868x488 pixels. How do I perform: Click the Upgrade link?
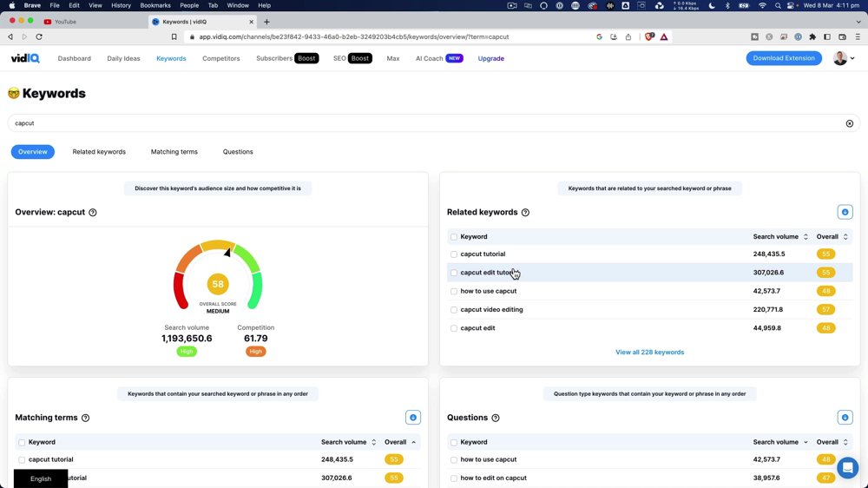(491, 58)
